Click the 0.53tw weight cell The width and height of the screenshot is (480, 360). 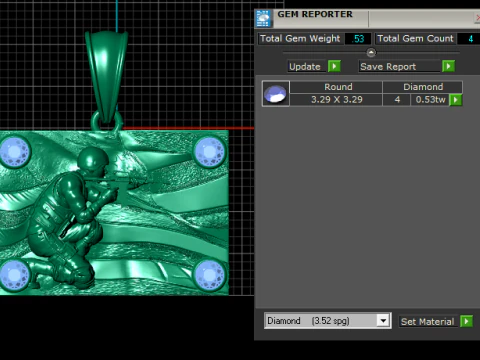tap(430, 100)
